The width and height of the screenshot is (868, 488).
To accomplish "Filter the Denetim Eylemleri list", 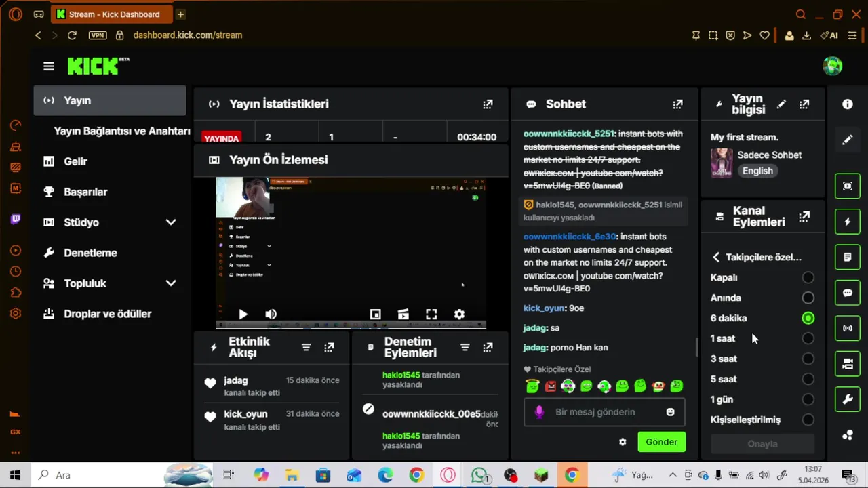I will 465,347.
